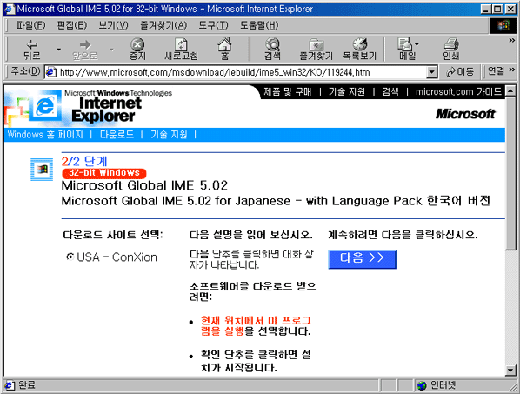Click the Go (이동) button

click(461, 72)
